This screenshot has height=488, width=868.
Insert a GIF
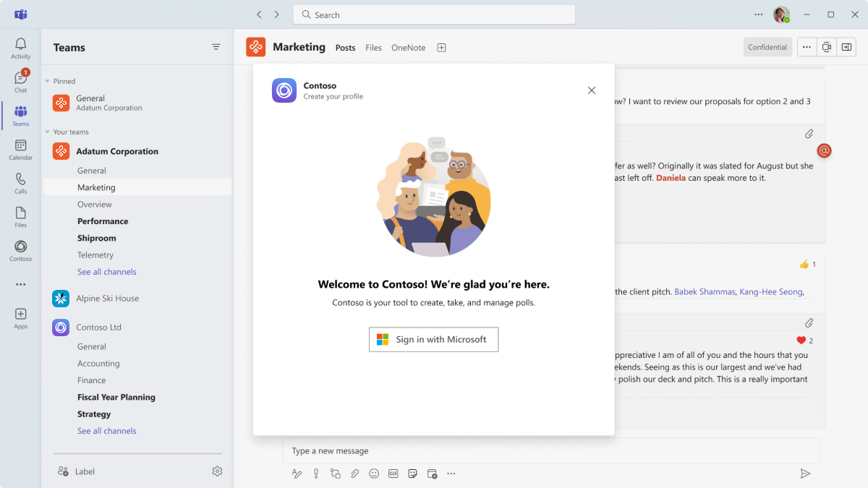pyautogui.click(x=393, y=474)
